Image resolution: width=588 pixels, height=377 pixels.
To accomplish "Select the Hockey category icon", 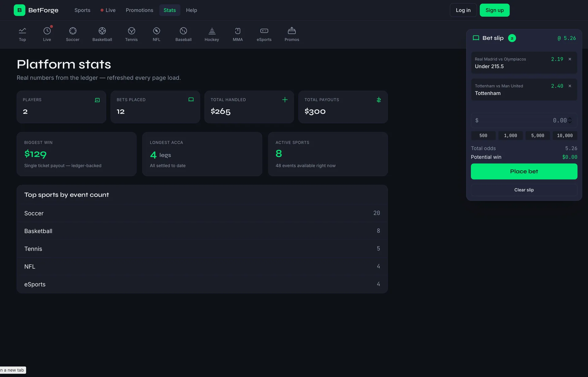I will tap(212, 31).
